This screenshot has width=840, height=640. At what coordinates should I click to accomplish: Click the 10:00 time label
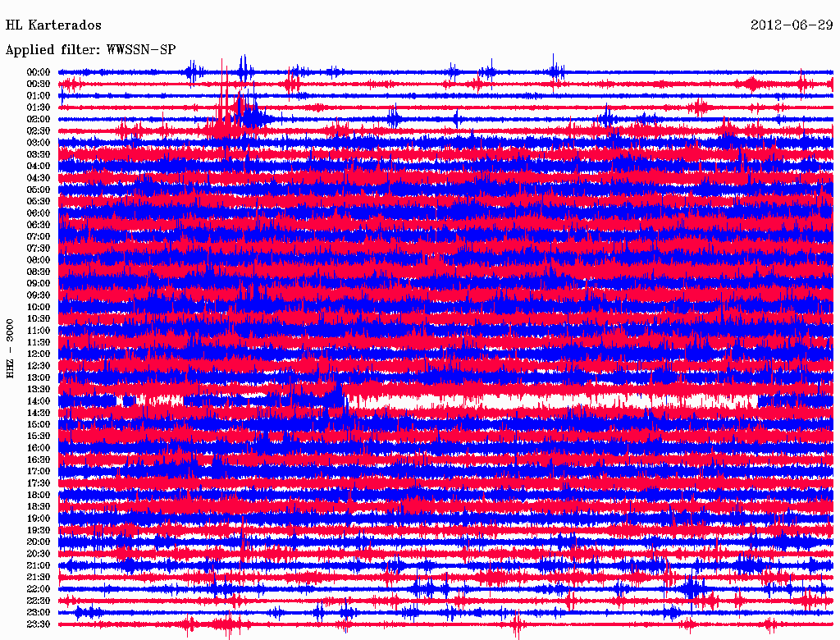[39, 307]
